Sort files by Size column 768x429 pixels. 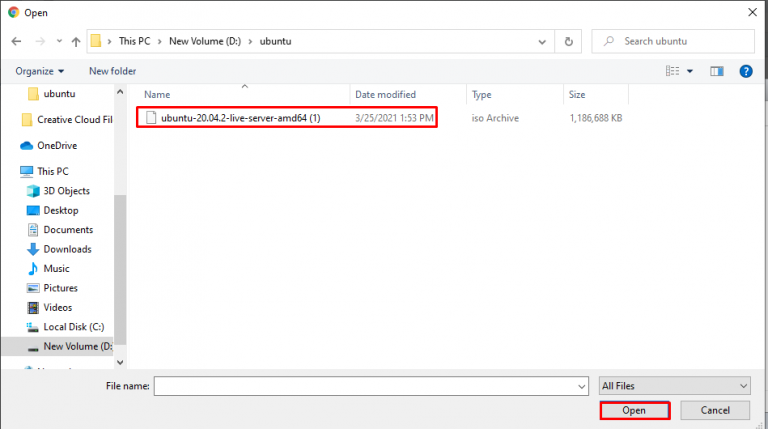[x=577, y=95]
